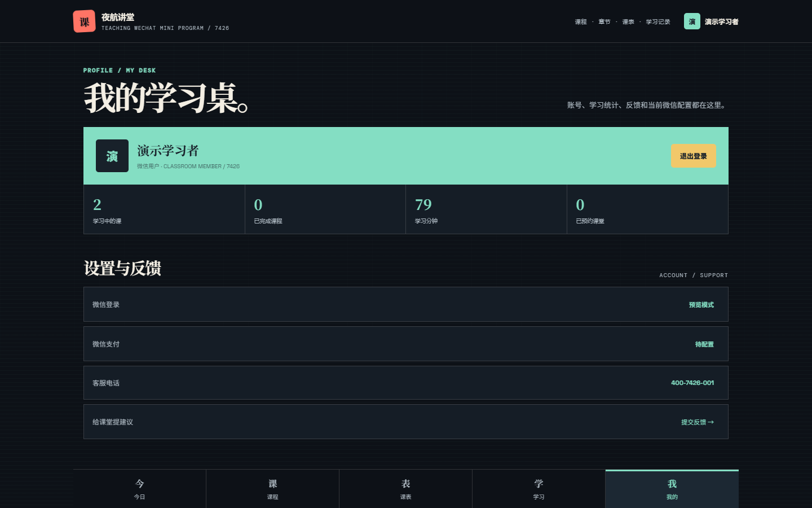Screen dimensions: 812x508
Task: Click the 客服电话 row label
Action: 106,383
